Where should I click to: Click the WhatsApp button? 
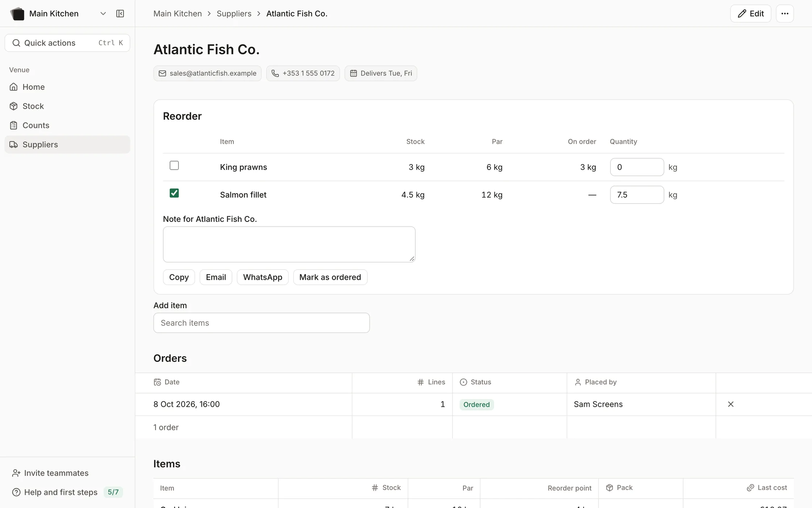point(263,277)
